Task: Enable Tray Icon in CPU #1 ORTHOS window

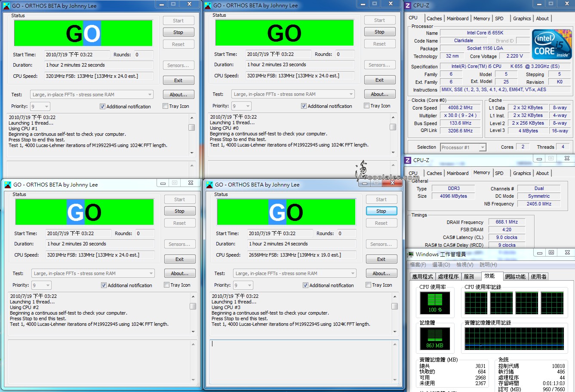Action: pos(165,106)
